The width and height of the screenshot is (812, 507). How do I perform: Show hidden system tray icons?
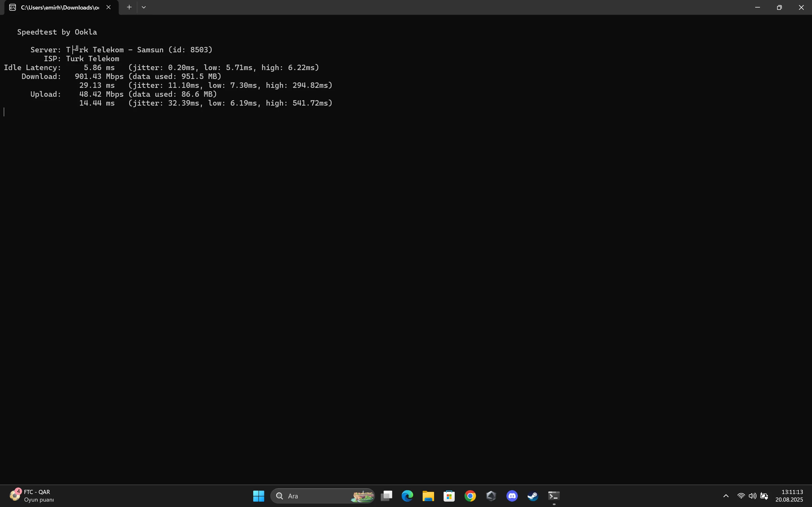point(726,496)
